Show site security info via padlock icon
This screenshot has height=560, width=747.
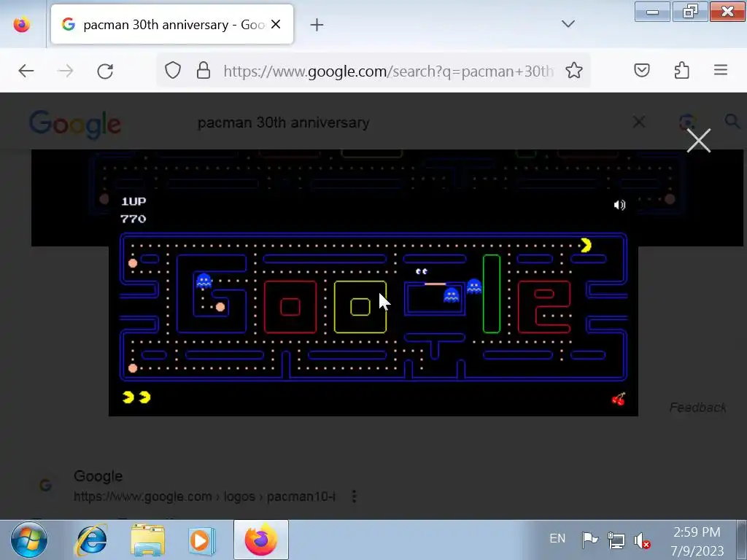pos(204,71)
